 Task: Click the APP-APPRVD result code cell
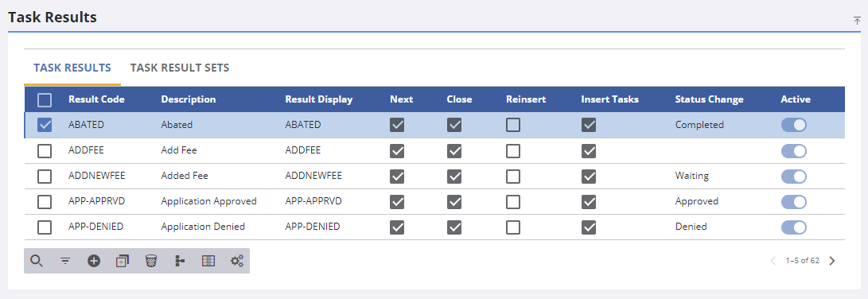(x=96, y=201)
